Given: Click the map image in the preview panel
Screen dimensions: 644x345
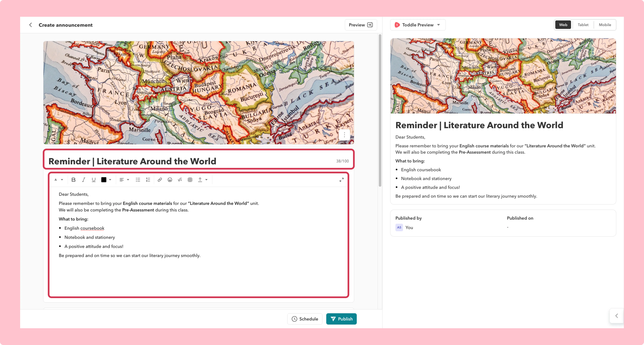Looking at the screenshot, I should click(x=503, y=76).
